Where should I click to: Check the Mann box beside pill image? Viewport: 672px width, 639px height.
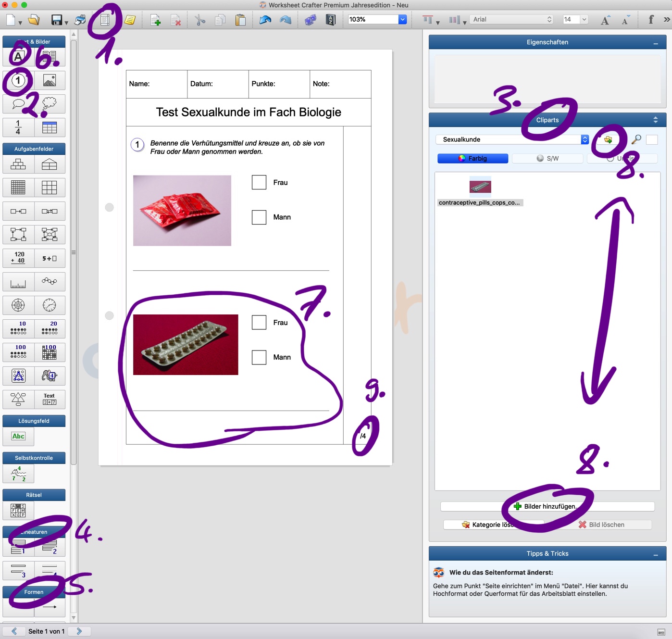(259, 357)
